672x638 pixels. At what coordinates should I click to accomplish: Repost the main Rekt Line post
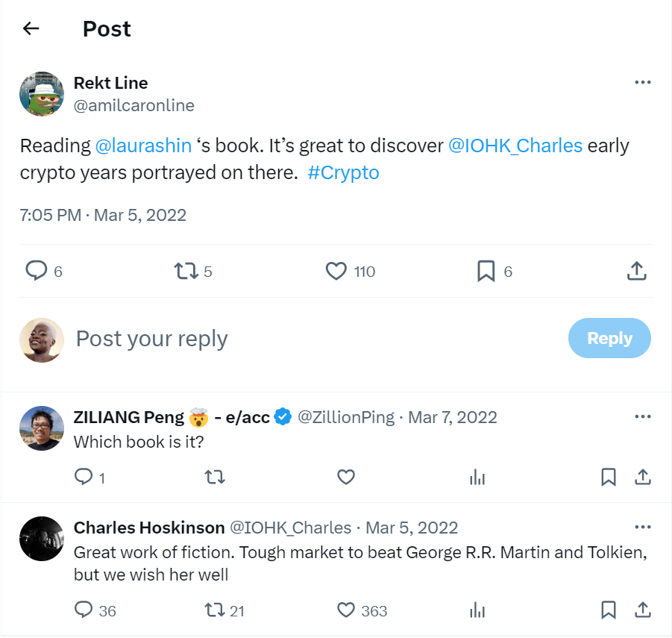(185, 271)
